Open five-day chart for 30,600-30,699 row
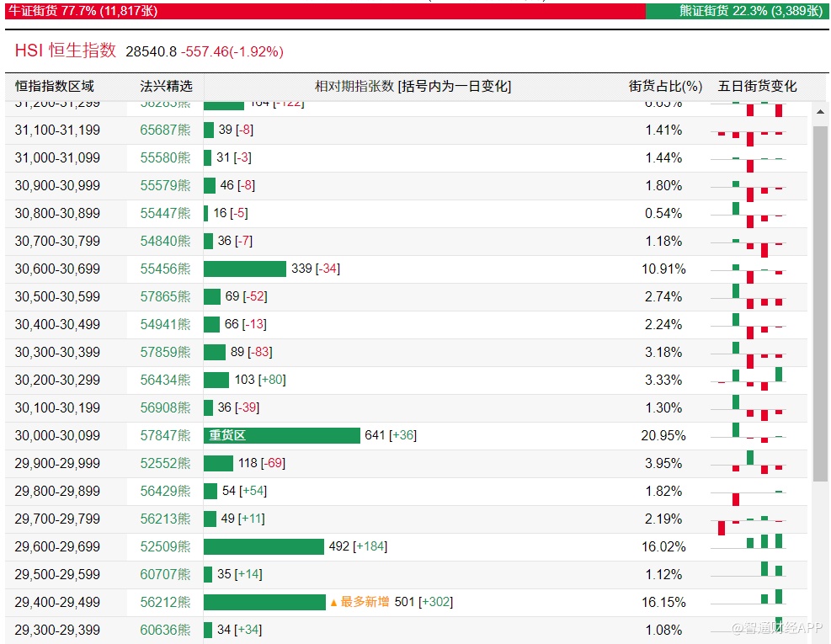The image size is (831, 644). point(750,269)
